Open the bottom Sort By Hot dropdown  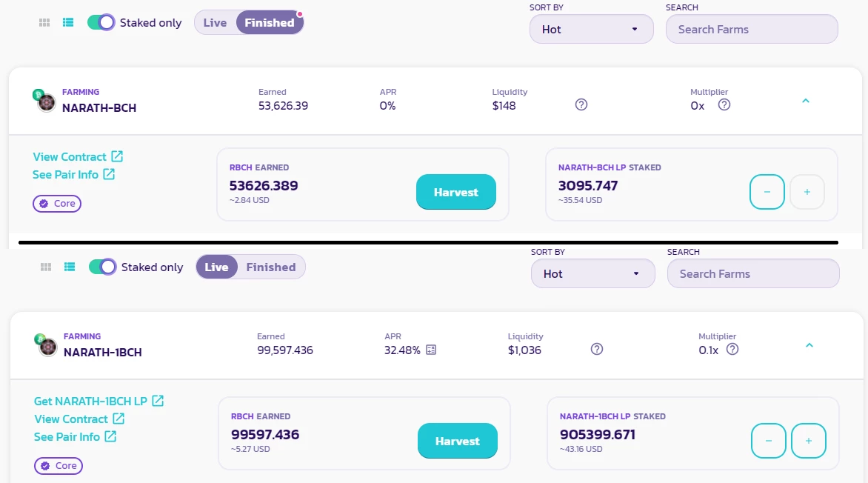point(593,273)
